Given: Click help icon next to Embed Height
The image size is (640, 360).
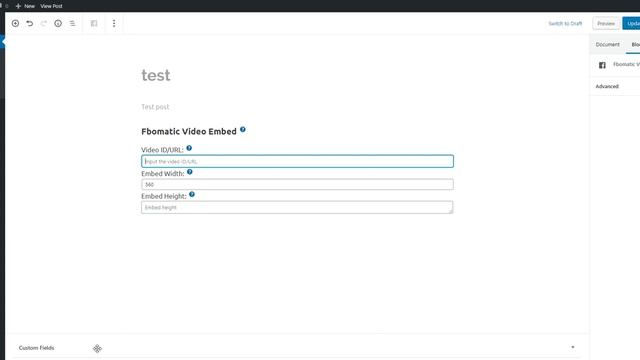Looking at the screenshot, I should 192,195.
